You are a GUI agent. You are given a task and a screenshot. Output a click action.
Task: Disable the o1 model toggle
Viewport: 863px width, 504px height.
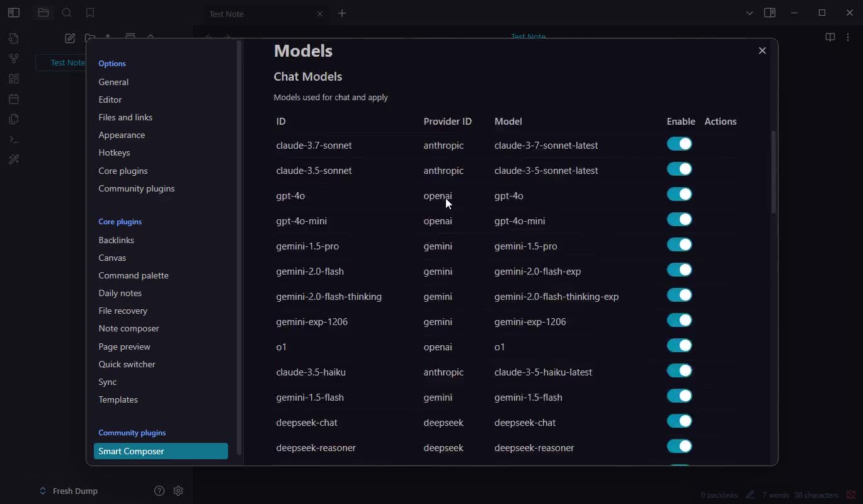679,345
